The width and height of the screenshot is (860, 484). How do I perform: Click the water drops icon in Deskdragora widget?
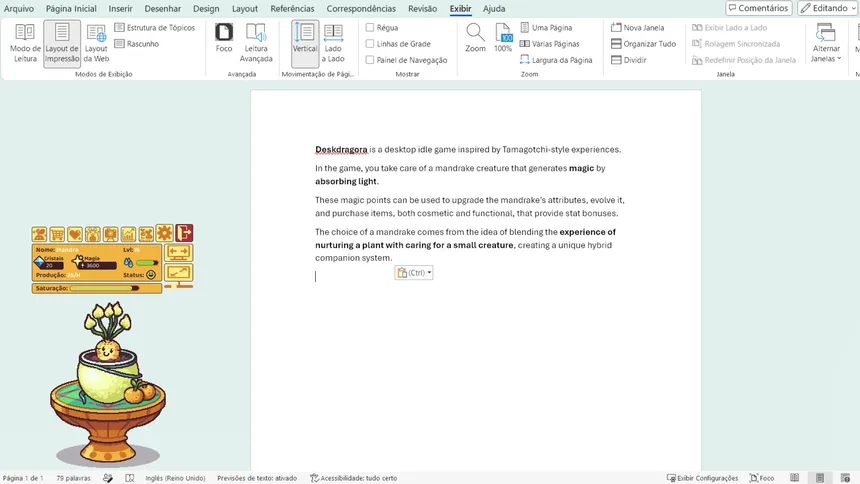tap(128, 263)
